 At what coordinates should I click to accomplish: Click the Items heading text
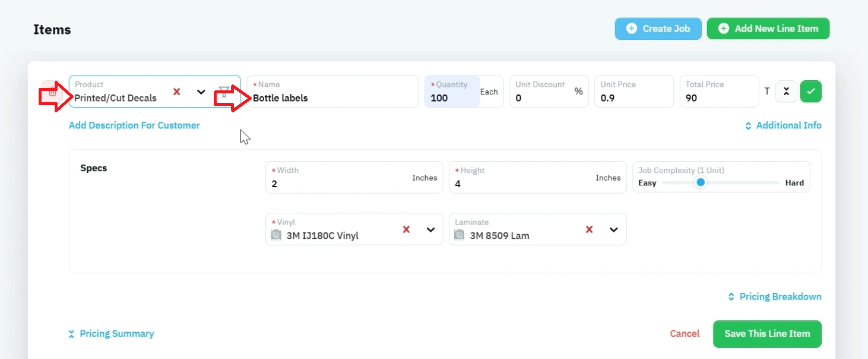(x=52, y=29)
